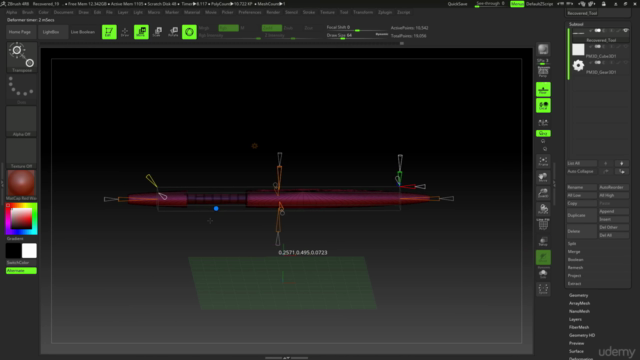
Task: Click the Append button
Action: click(x=613, y=211)
